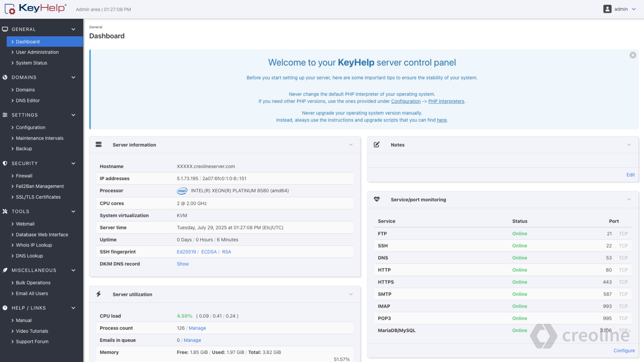644x362 pixels.
Task: Click Configure in Service/port monitoring
Action: tap(624, 351)
